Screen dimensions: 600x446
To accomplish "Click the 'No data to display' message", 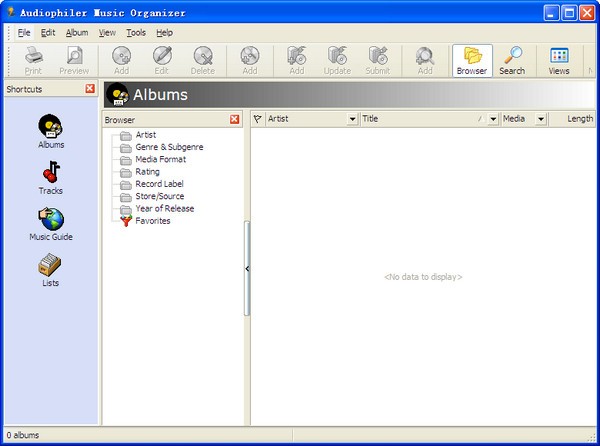I will point(423,277).
